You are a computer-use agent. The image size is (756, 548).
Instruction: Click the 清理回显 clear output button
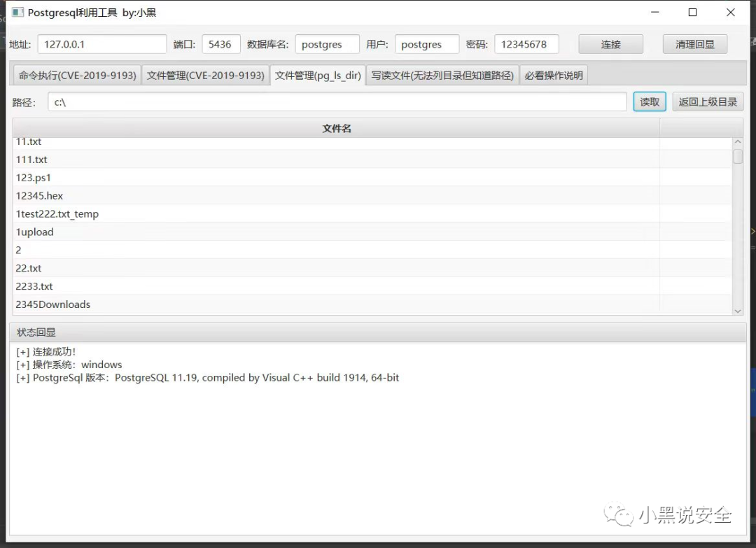695,44
